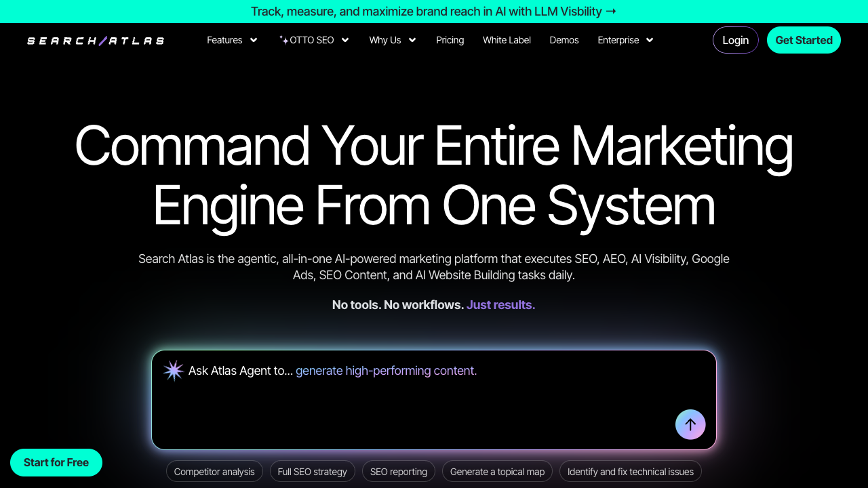Go to the Pricing page

450,40
